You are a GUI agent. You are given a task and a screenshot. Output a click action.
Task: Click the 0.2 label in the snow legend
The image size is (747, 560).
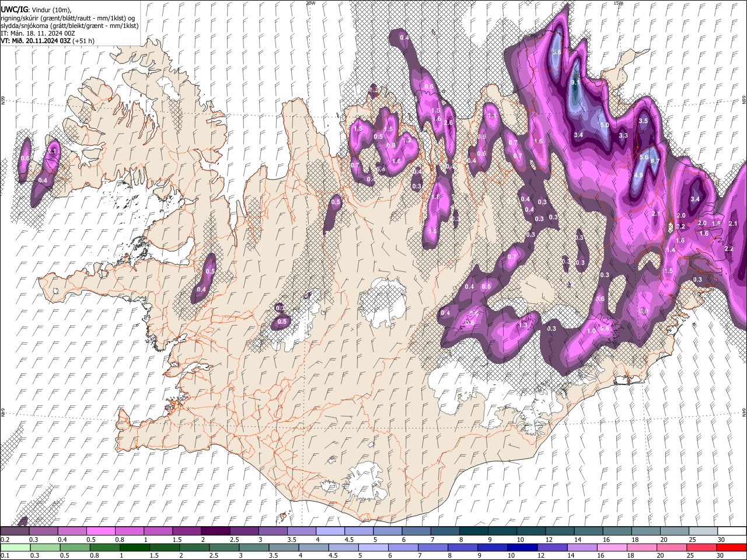(5, 540)
